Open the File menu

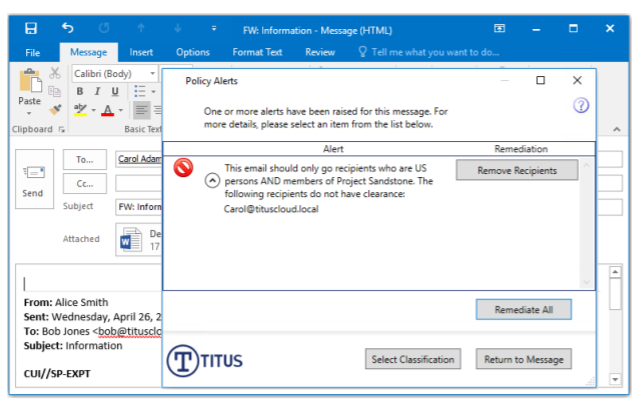coord(33,52)
